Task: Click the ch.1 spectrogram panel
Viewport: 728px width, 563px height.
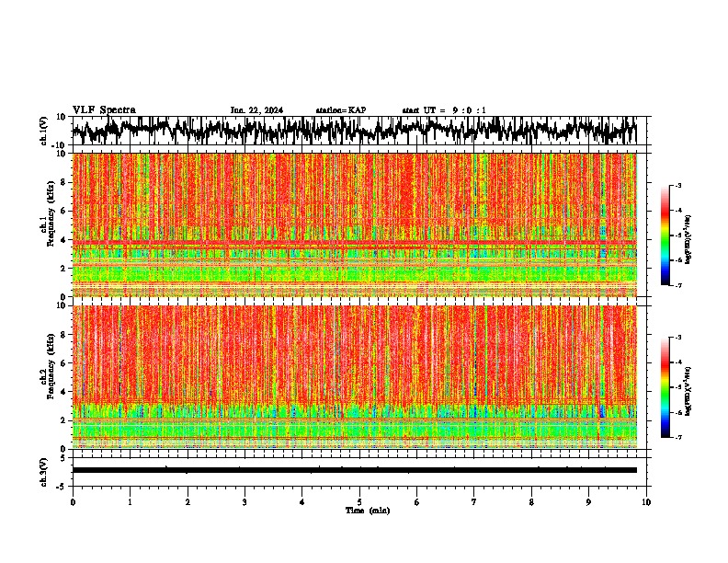Action: (354, 224)
